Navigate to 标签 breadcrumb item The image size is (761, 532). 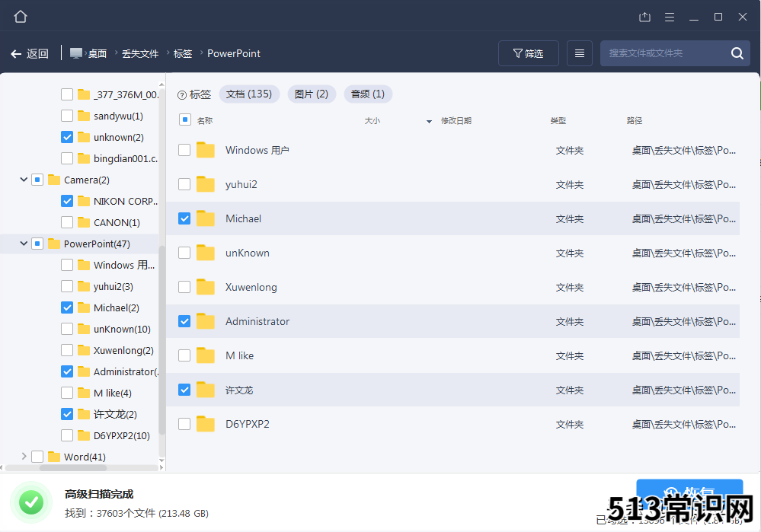pyautogui.click(x=183, y=53)
